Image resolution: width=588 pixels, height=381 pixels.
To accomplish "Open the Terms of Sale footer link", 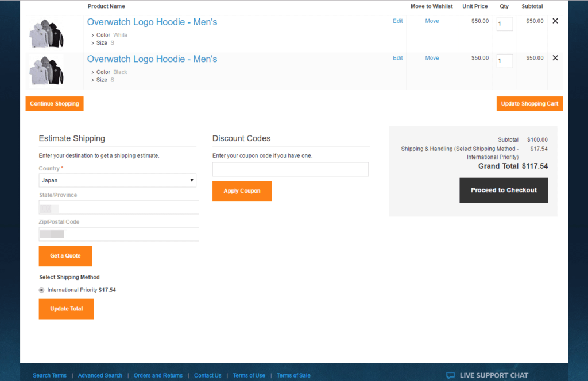I will pos(293,375).
